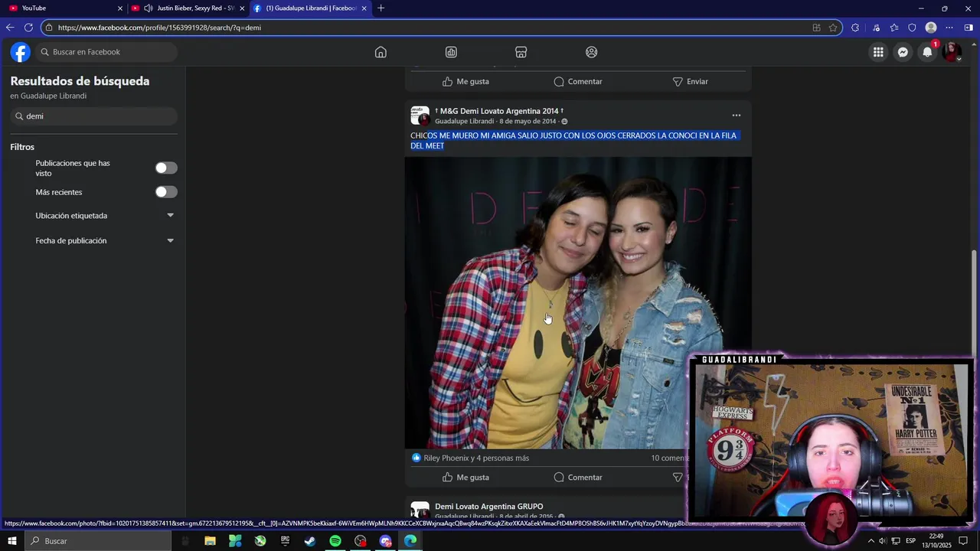This screenshot has height=551, width=980.
Task: Close the Justin Bieber video tab
Action: (x=243, y=8)
